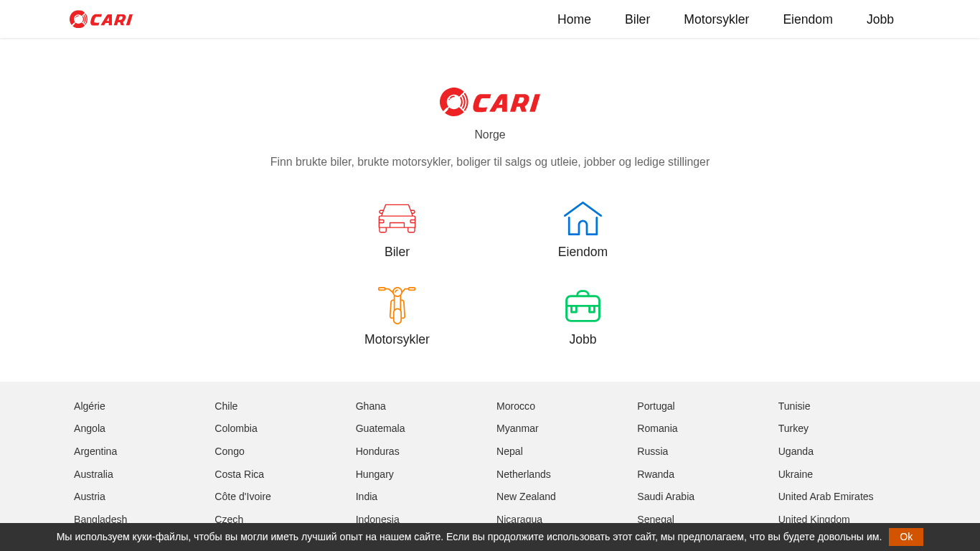
Task: Select the Romania country link
Action: 657,428
